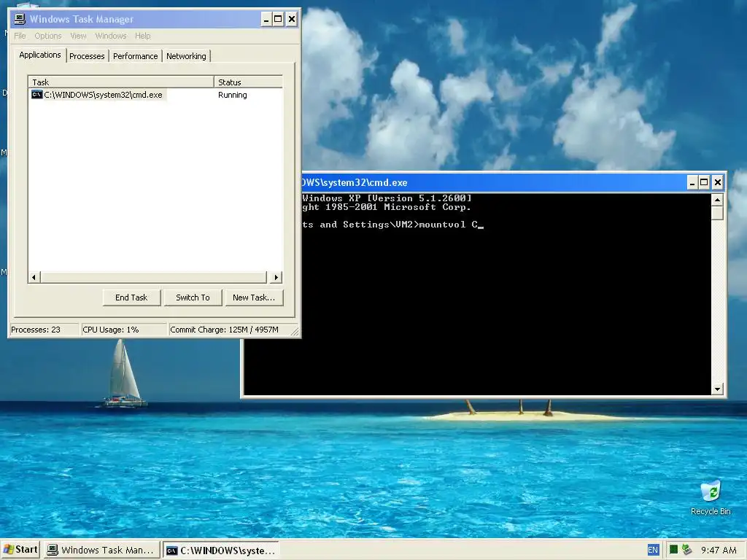Image resolution: width=747 pixels, height=560 pixels.
Task: Close the Windows Task Manager window
Action: click(x=292, y=19)
